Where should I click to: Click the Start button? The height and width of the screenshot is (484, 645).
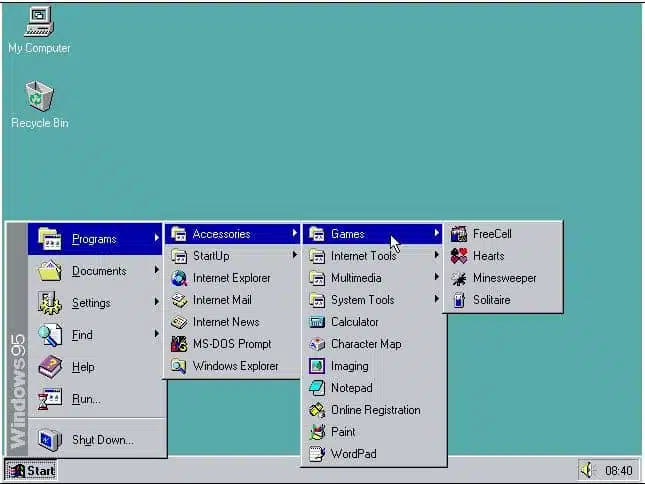click(31, 470)
